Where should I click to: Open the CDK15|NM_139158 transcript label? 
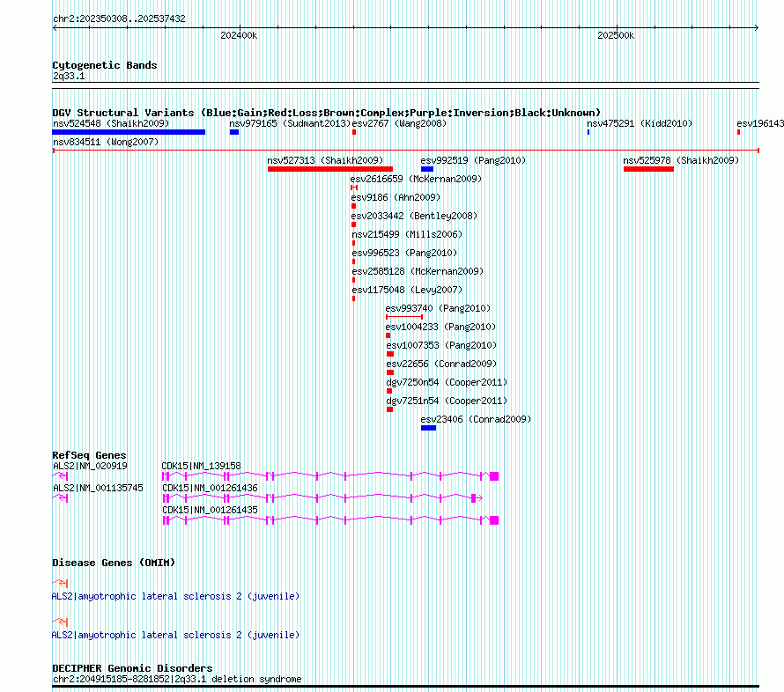(x=202, y=466)
